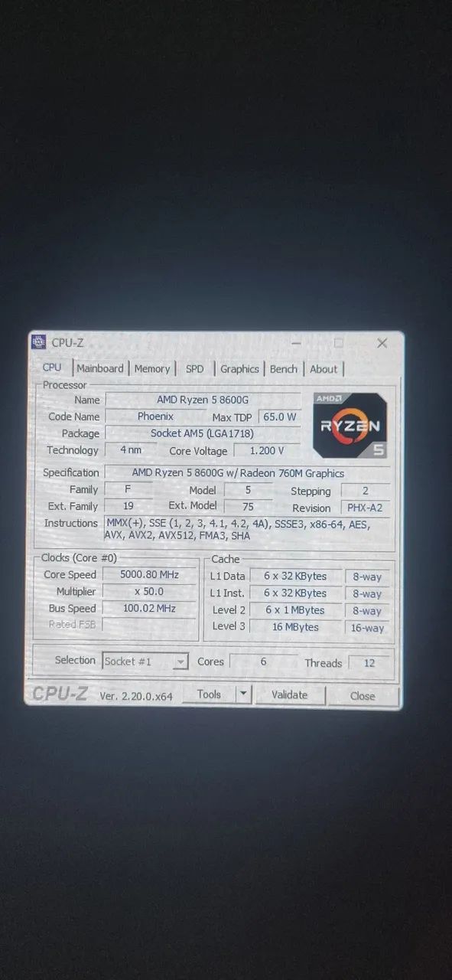Screen dimensions: 452x980
Task: Open the Memory tab
Action: pos(152,369)
